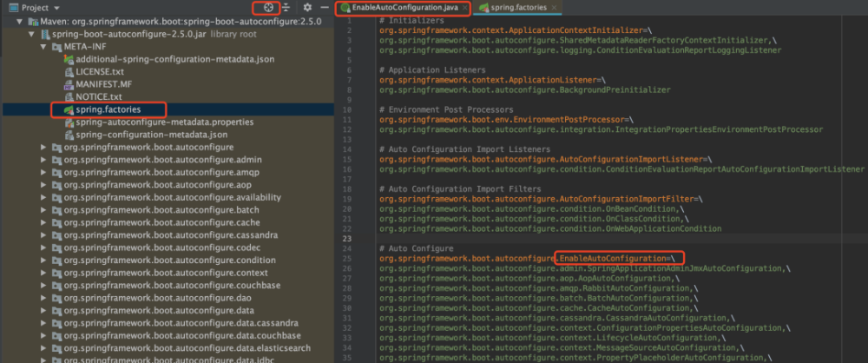Click the MANIFEST.MF file icon

pyautogui.click(x=69, y=84)
